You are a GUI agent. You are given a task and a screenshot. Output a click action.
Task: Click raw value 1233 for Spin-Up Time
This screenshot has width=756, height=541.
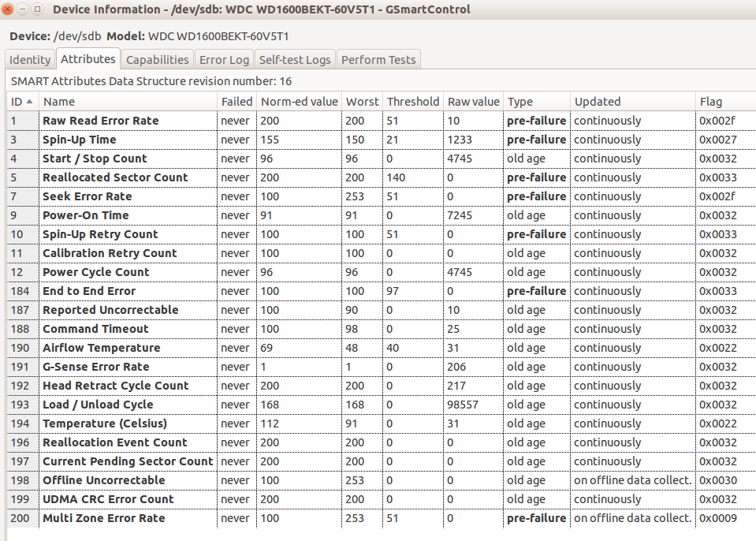(x=460, y=140)
